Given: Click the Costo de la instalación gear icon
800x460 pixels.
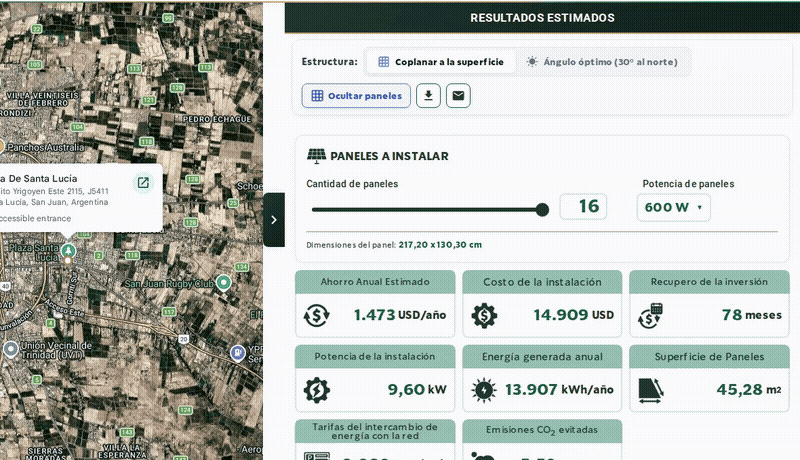Looking at the screenshot, I should pyautogui.click(x=484, y=315).
